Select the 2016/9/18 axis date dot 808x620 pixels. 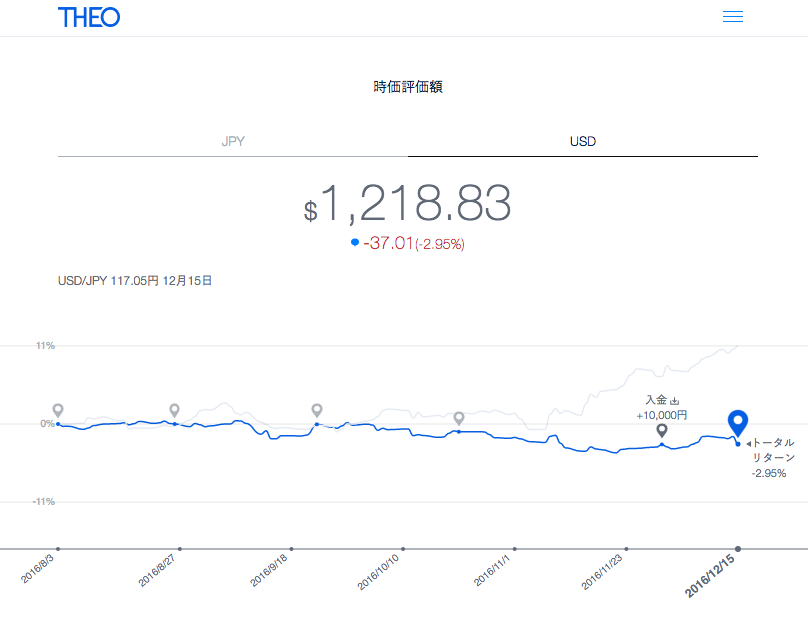coord(292,549)
